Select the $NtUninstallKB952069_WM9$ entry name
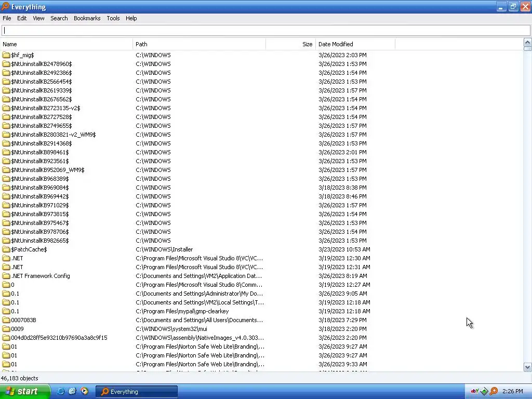Screen dimensions: 532x399 pos(47,170)
